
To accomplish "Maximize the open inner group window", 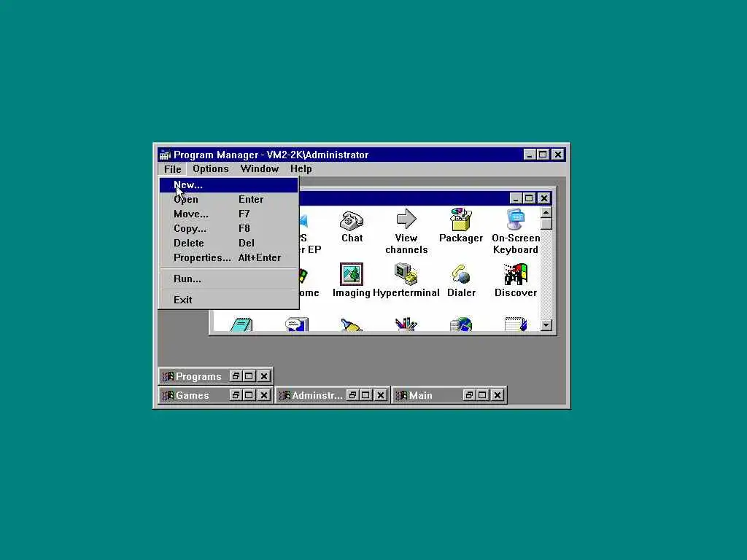I will (529, 198).
